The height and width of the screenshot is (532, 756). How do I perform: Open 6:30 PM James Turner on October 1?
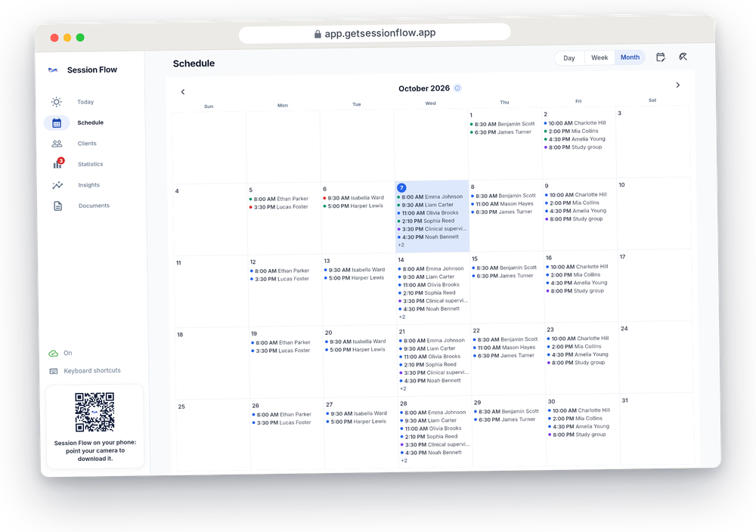500,132
